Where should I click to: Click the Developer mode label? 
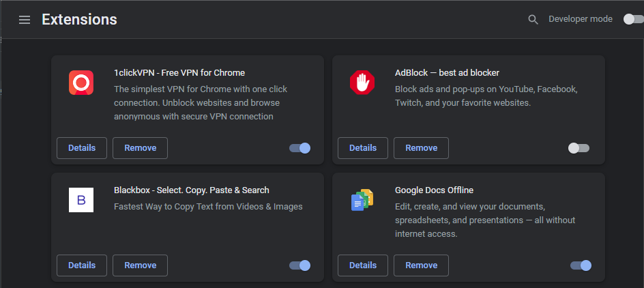[x=581, y=19]
